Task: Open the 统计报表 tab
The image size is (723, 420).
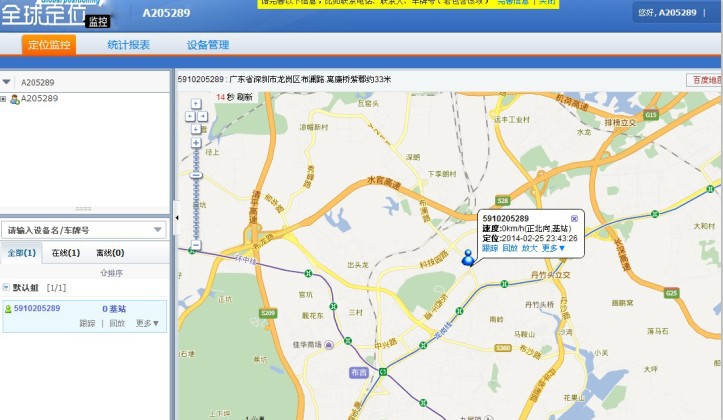Action: tap(129, 45)
